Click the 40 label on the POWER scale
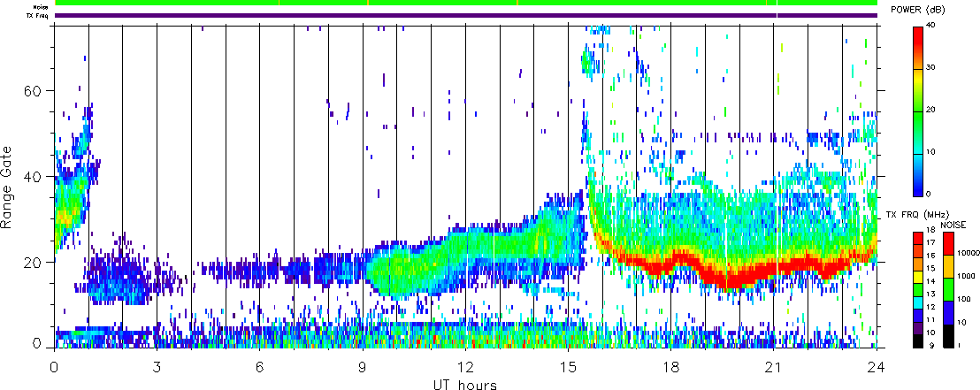 [x=932, y=27]
